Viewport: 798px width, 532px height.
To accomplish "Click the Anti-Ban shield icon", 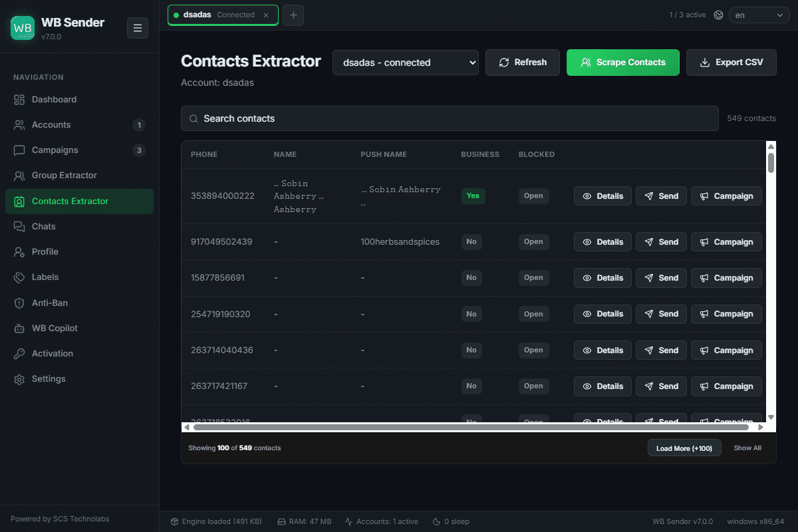I will (x=19, y=303).
